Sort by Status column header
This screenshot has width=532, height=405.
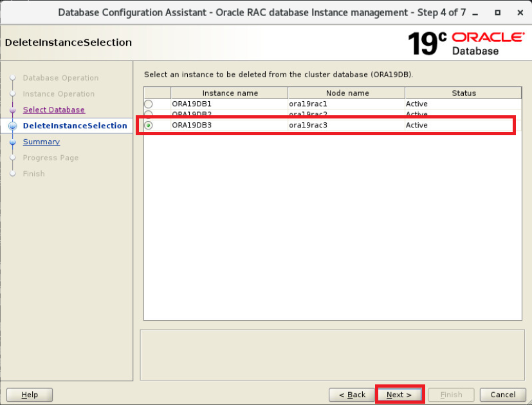[463, 93]
